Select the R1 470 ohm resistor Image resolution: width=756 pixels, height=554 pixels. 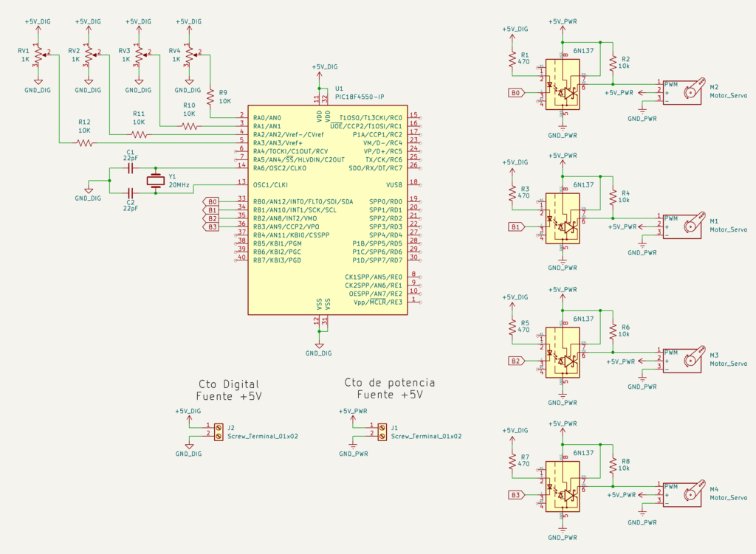(x=512, y=60)
